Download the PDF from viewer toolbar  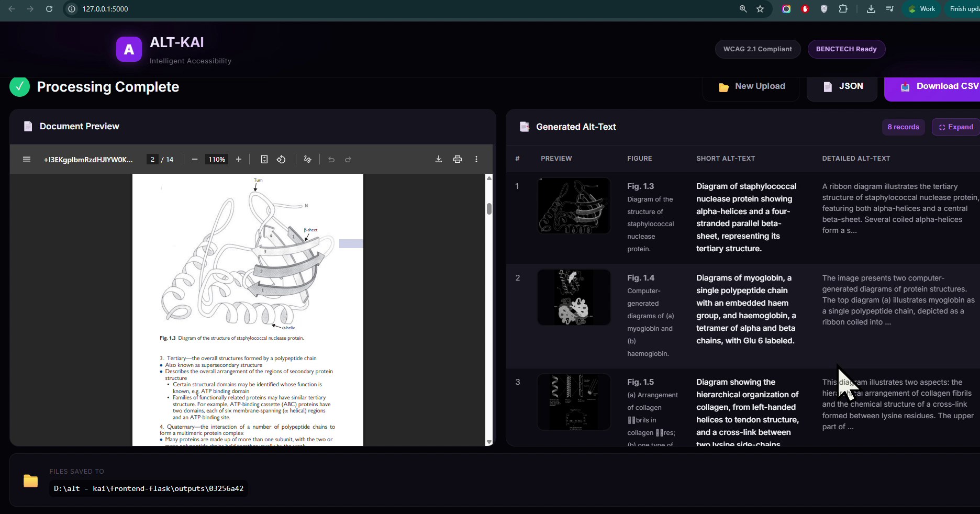click(x=439, y=159)
